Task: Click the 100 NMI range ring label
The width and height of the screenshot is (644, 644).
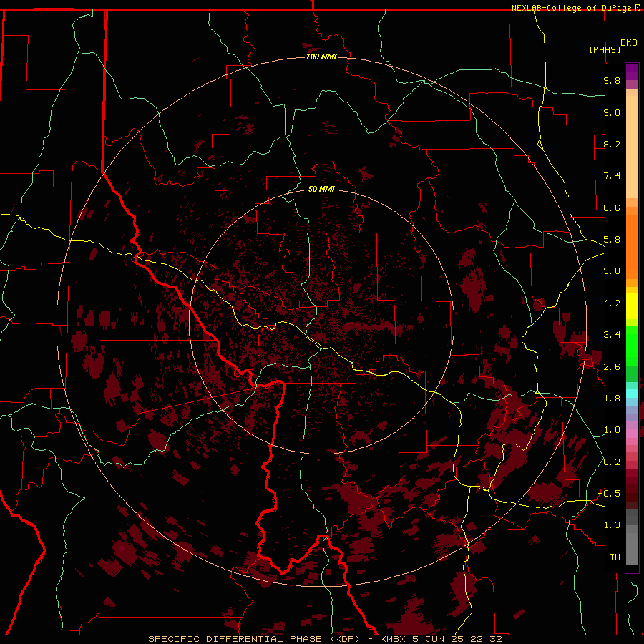Action: (x=321, y=57)
